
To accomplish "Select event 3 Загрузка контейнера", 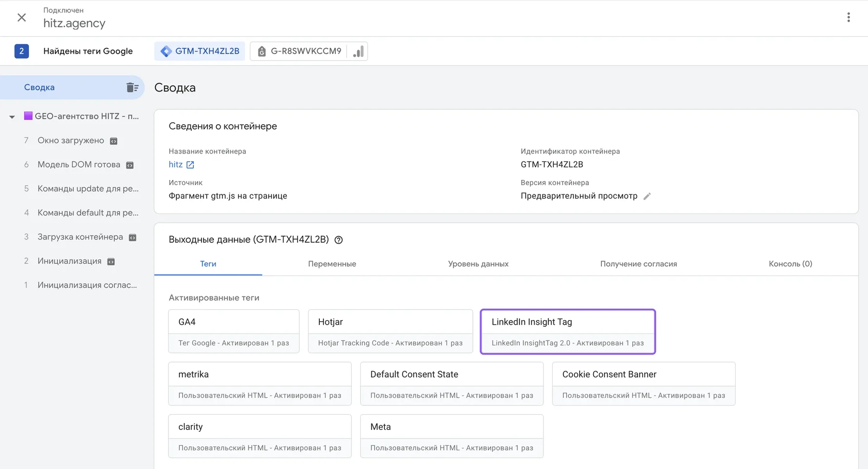I will point(80,237).
